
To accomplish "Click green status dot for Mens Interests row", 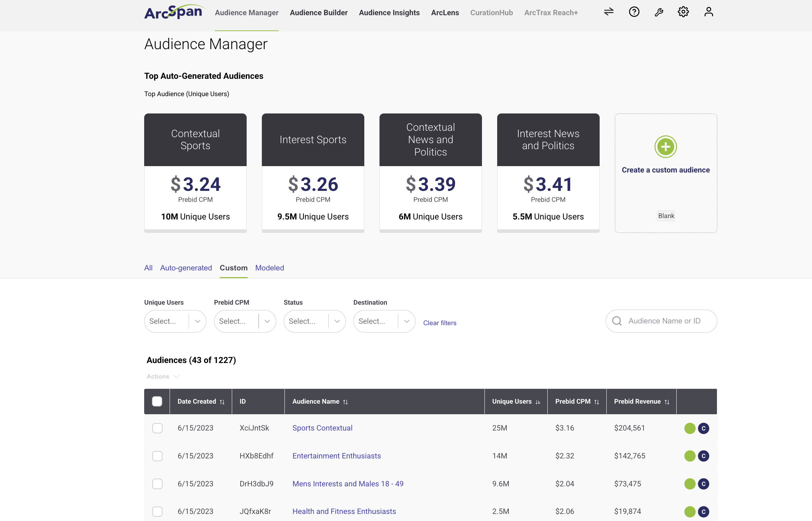I will point(690,484).
